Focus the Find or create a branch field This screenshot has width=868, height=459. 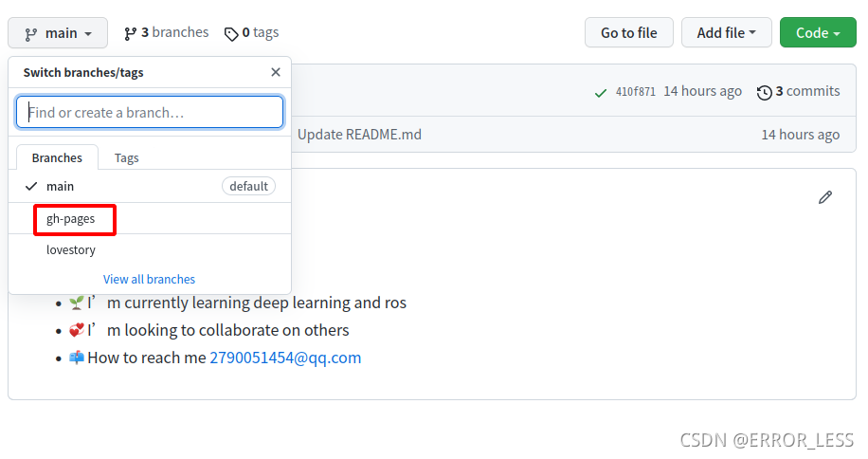[150, 113]
